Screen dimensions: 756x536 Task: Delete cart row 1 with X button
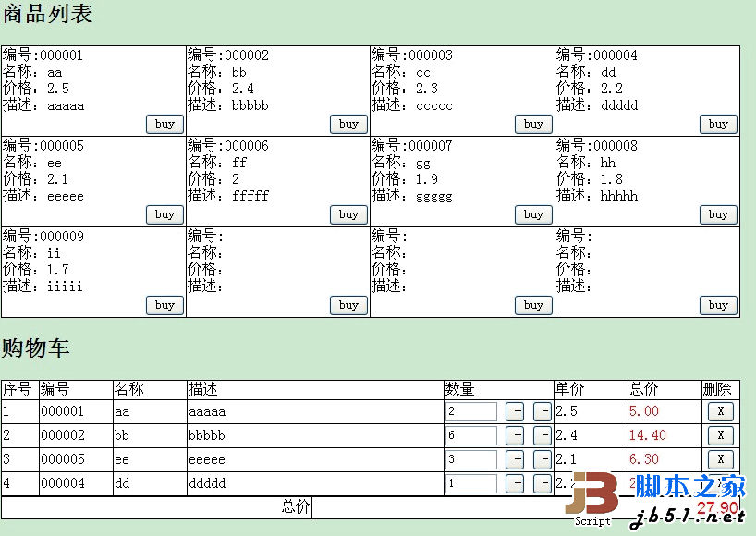[x=720, y=411]
